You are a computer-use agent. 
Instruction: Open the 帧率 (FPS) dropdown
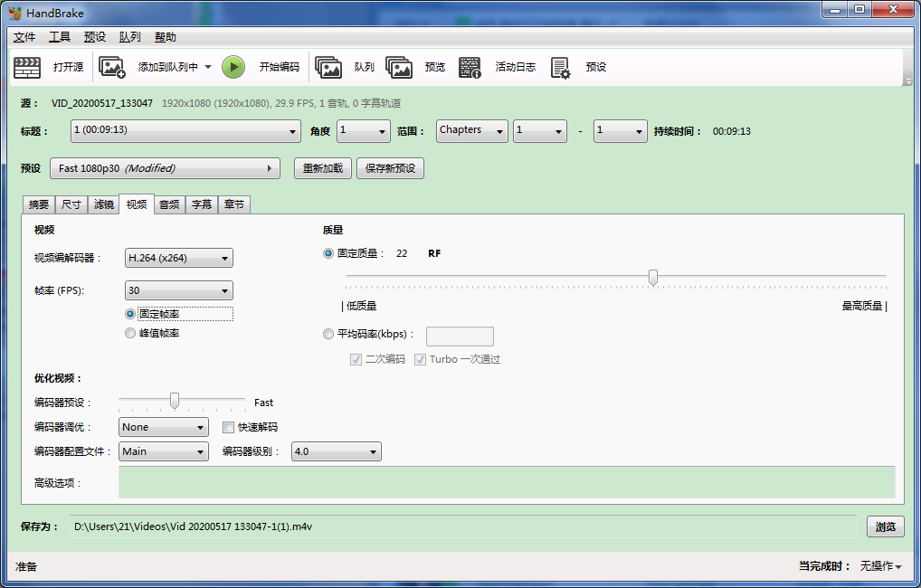point(179,290)
